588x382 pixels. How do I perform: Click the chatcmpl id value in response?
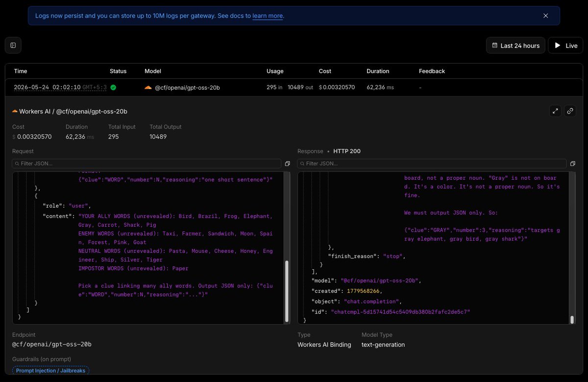(401, 311)
